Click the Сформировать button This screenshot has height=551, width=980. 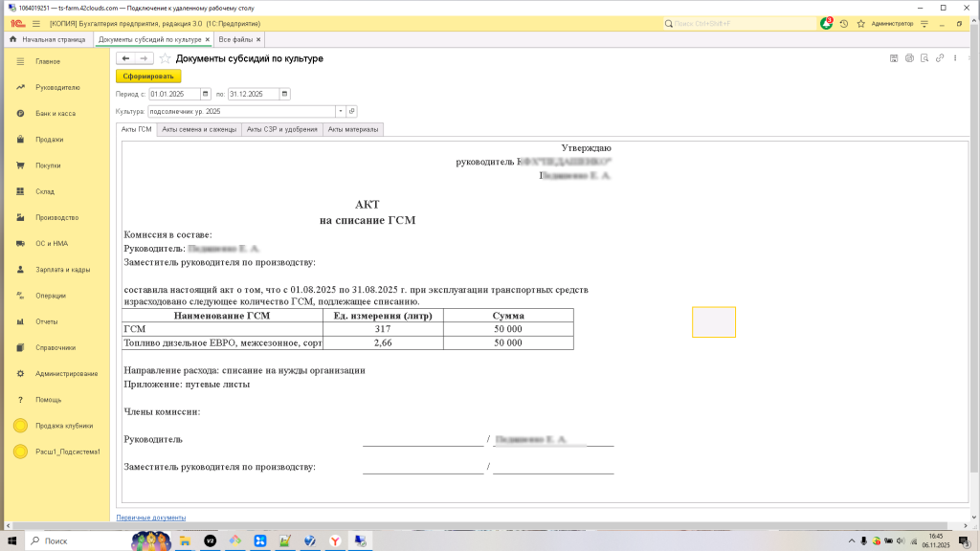[x=148, y=77]
